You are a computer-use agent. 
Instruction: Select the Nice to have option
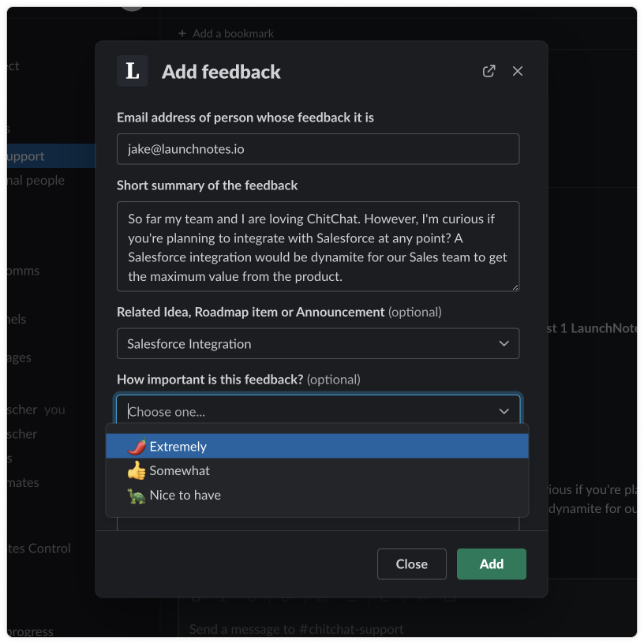317,495
